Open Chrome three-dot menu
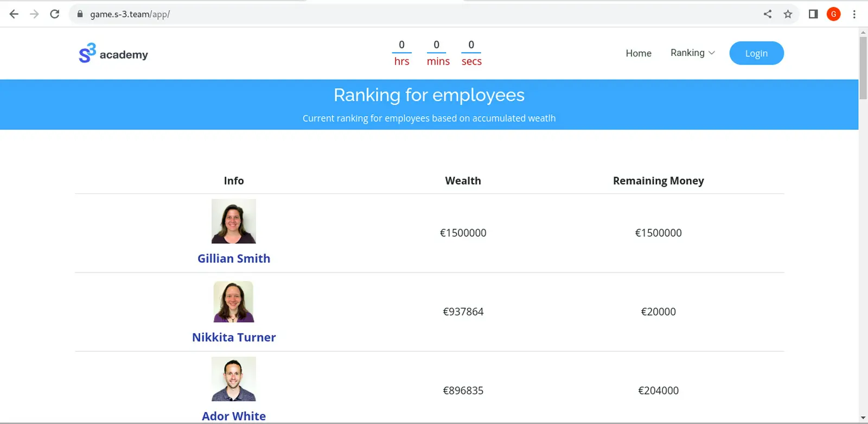The height and width of the screenshot is (424, 868). 854,14
